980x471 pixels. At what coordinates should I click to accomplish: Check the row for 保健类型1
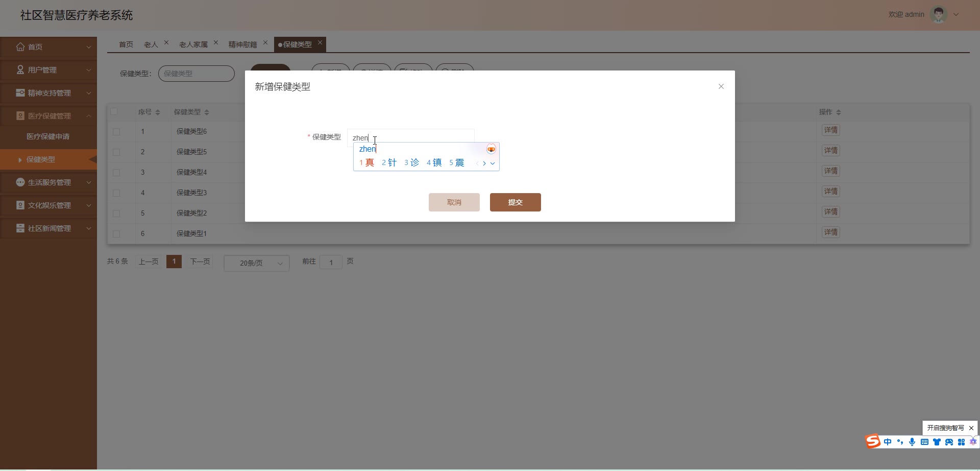coord(116,234)
